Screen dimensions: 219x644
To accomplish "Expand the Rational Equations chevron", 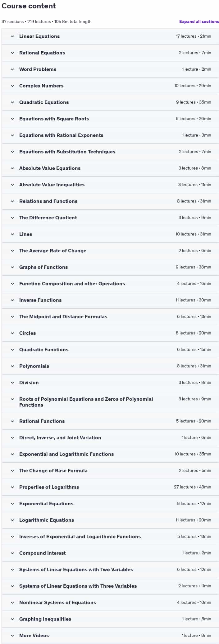I will pos(12,53).
